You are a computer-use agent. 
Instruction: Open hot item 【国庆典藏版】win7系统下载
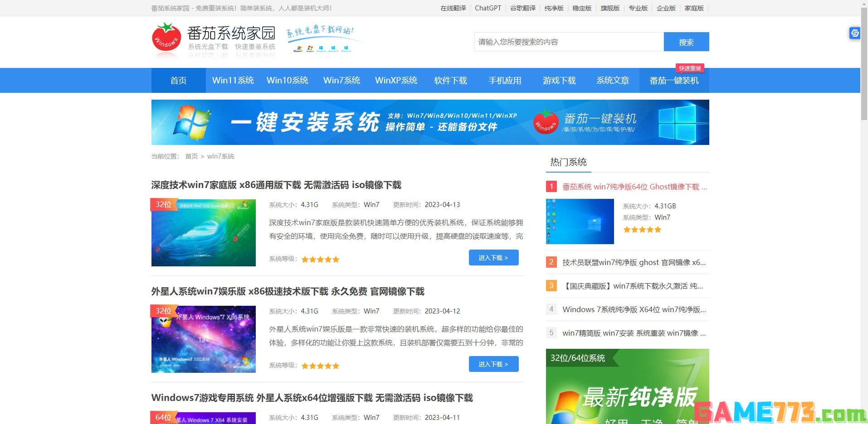tap(633, 286)
